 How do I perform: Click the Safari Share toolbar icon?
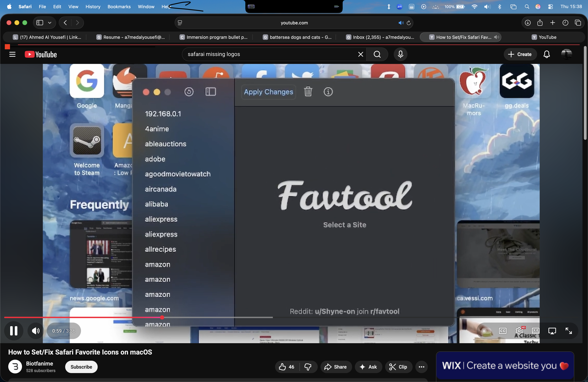click(540, 23)
